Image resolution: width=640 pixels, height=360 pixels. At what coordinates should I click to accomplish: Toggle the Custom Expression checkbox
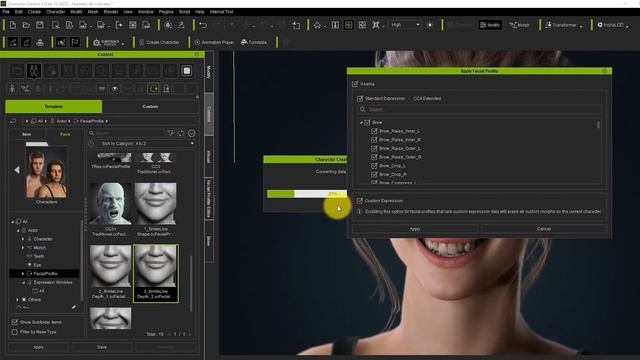pos(360,201)
